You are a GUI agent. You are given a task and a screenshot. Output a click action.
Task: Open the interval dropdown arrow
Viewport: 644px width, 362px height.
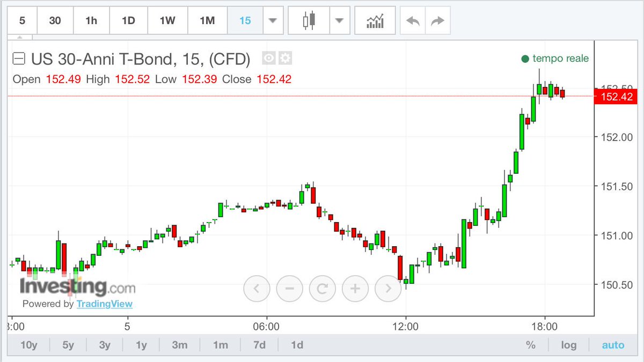pyautogui.click(x=273, y=20)
